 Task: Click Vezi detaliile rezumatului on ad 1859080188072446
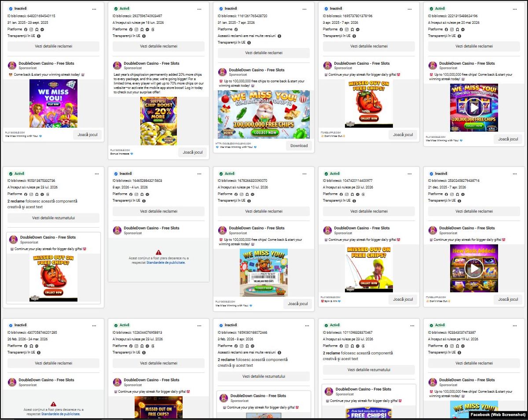point(264,376)
